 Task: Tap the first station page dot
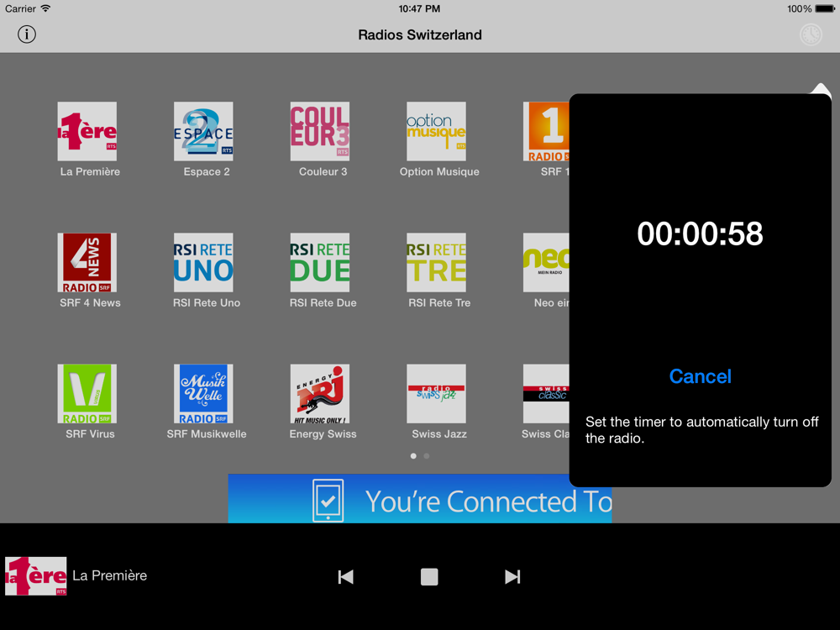coord(413,456)
